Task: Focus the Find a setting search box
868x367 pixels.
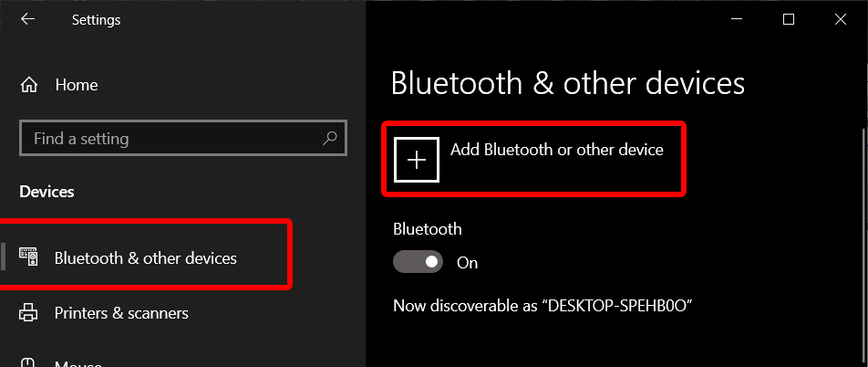Action: coord(183,138)
